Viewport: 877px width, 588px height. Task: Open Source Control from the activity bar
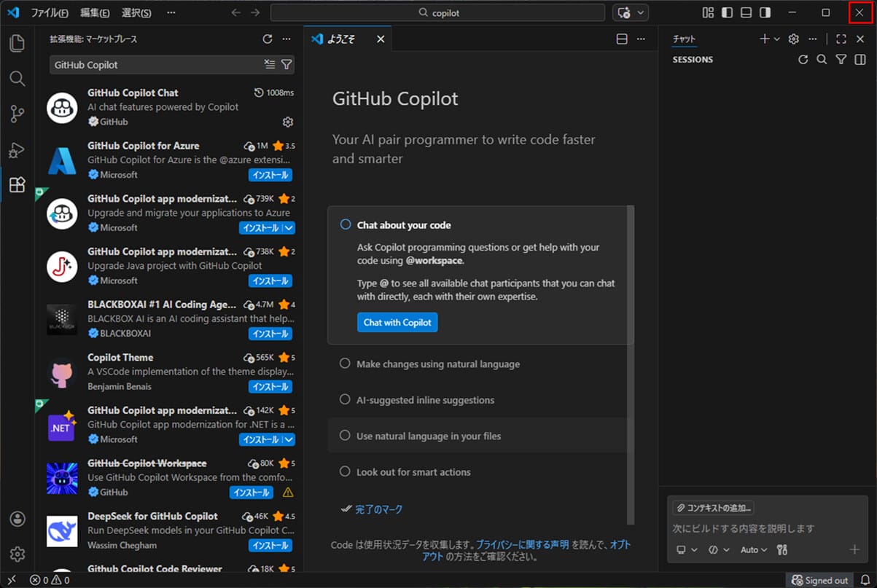tap(17, 114)
